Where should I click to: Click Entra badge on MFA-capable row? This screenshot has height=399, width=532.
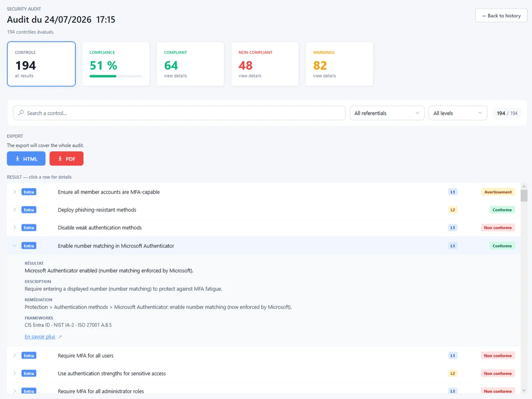pyautogui.click(x=29, y=192)
